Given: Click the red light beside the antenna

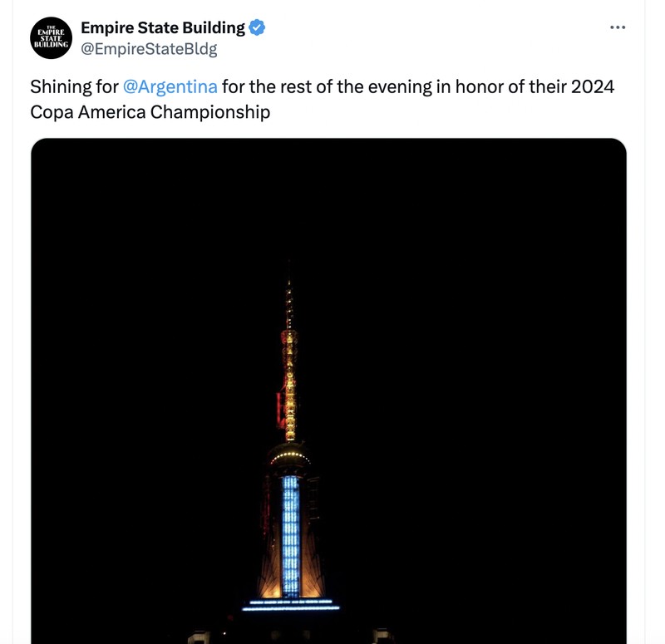Looking at the screenshot, I should coord(280,411).
